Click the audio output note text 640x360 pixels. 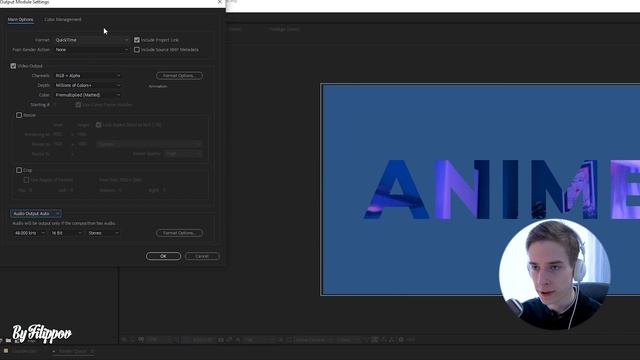[64, 223]
